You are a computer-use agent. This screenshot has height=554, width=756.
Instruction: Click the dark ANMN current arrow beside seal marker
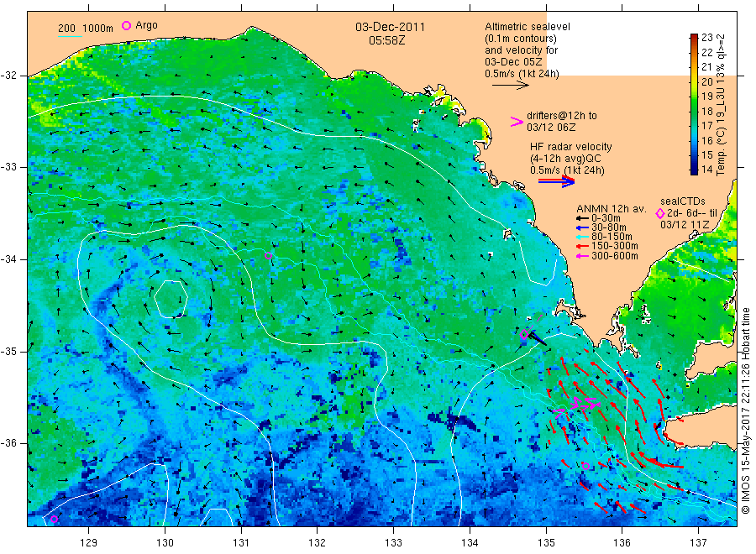[537, 338]
